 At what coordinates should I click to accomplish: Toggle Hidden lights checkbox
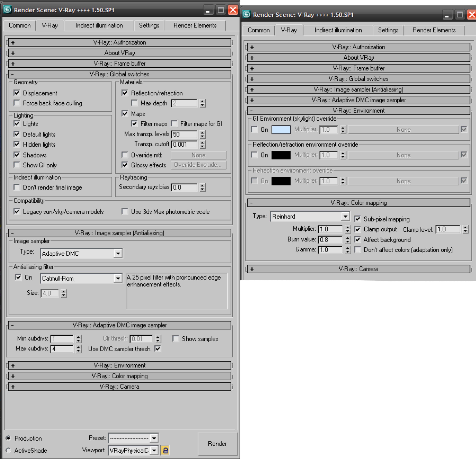click(x=17, y=144)
